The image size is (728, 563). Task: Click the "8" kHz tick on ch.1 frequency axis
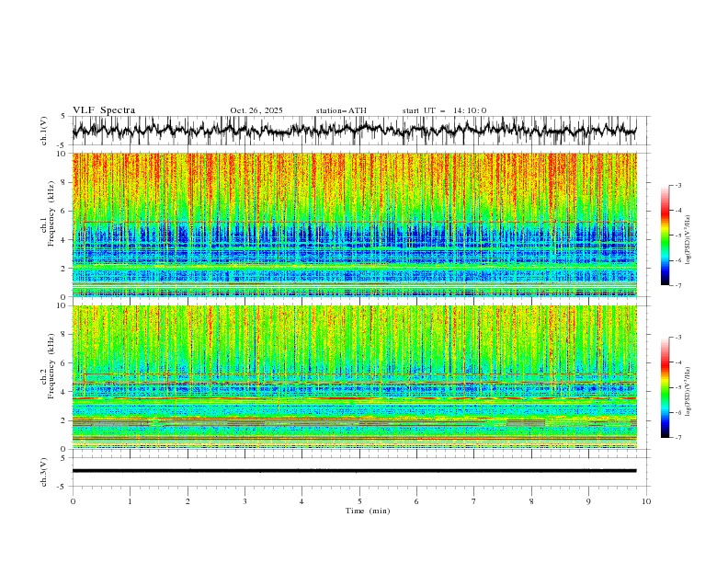point(64,182)
